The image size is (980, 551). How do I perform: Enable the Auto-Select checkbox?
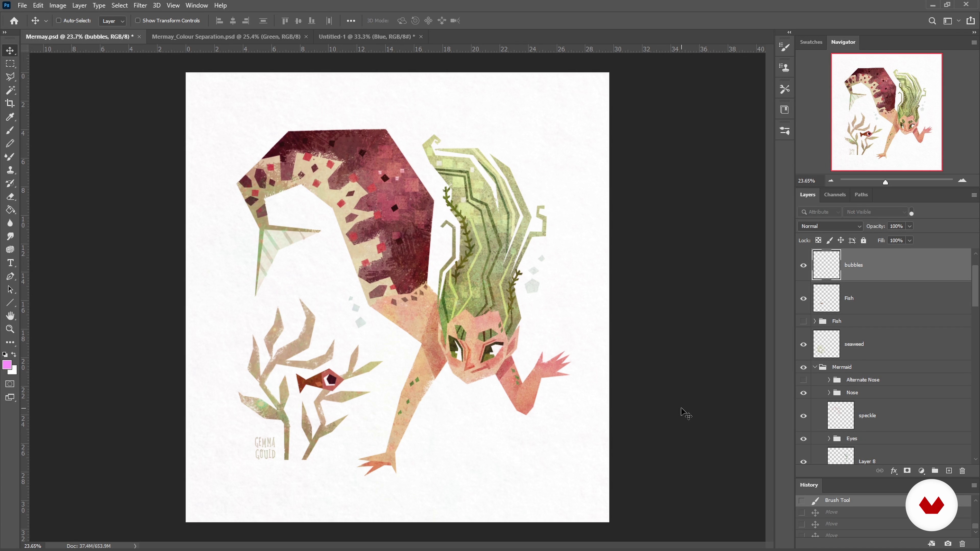59,20
